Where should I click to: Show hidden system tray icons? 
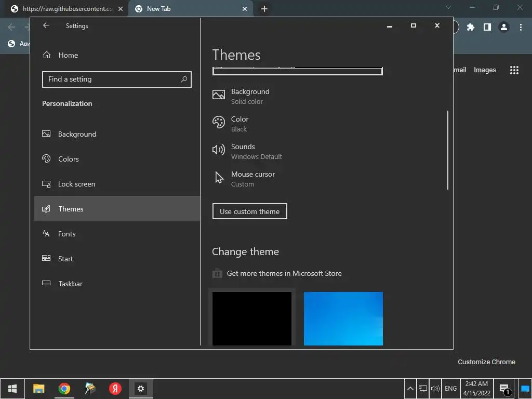point(410,389)
